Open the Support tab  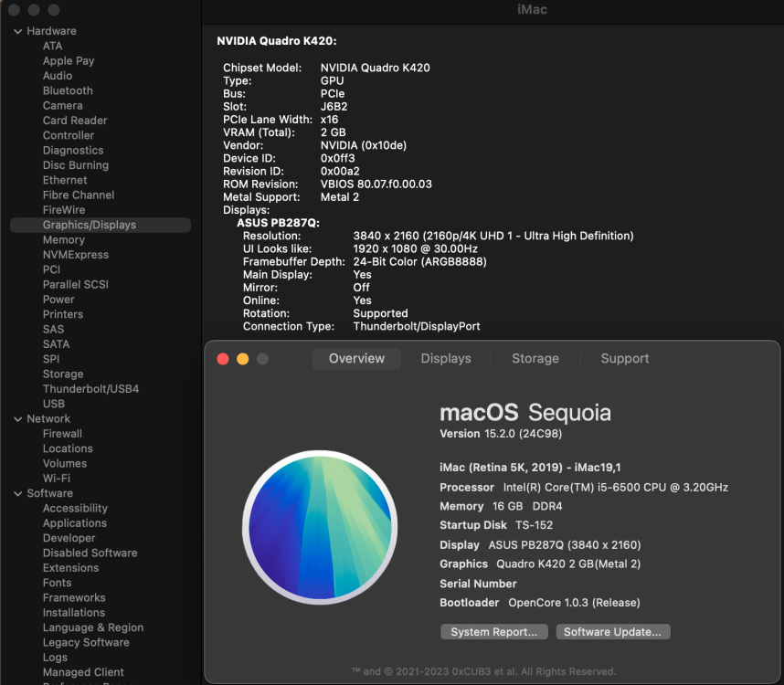624,359
